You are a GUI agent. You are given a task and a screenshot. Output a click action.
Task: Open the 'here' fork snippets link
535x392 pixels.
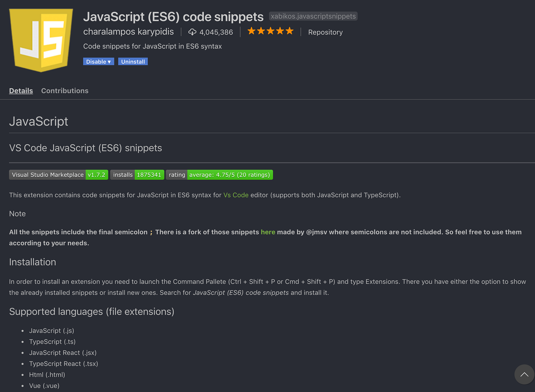click(x=268, y=232)
